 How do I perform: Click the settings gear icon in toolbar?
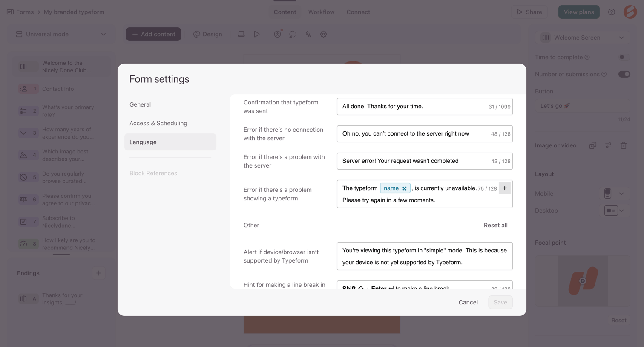pos(324,34)
